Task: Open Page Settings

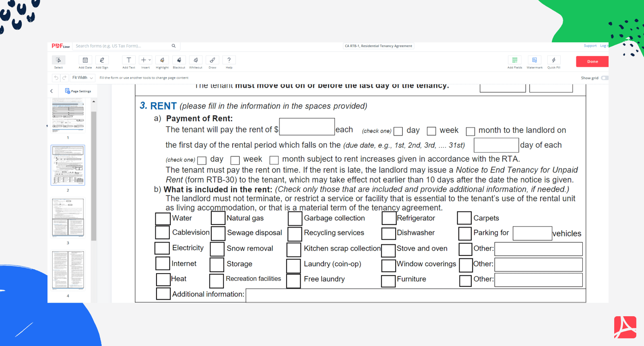Action: 78,91
